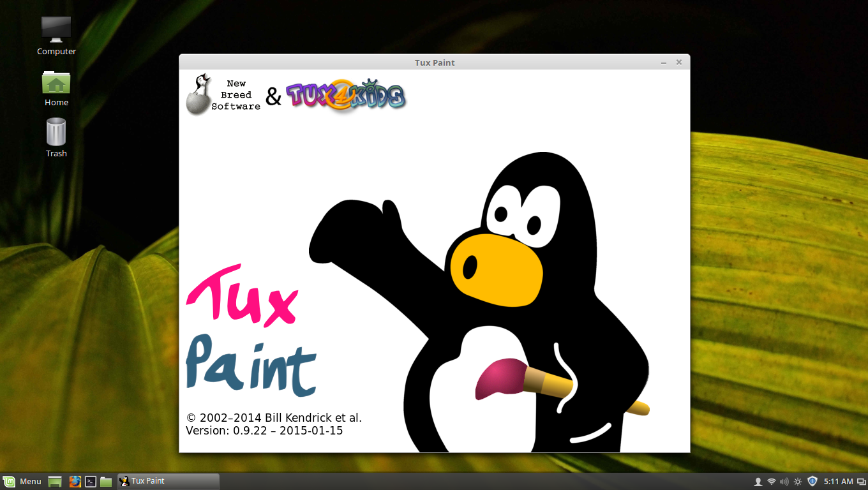Image resolution: width=868 pixels, height=490 pixels.
Task: Click the volume speaker tray icon
Action: (784, 482)
